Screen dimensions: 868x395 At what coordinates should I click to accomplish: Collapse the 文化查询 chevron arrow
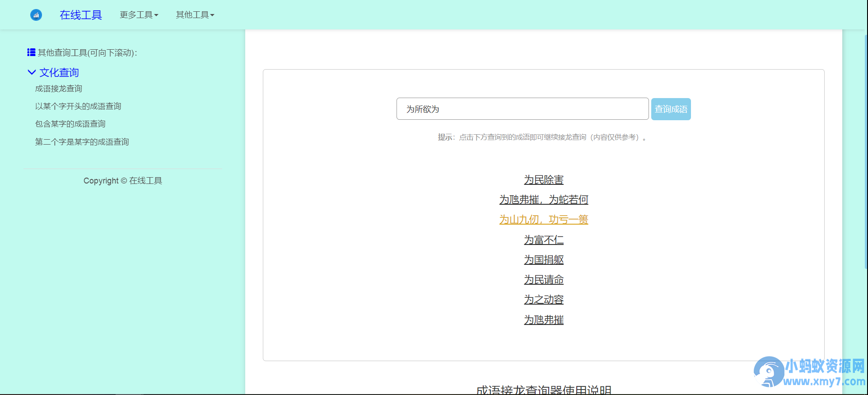pos(32,72)
